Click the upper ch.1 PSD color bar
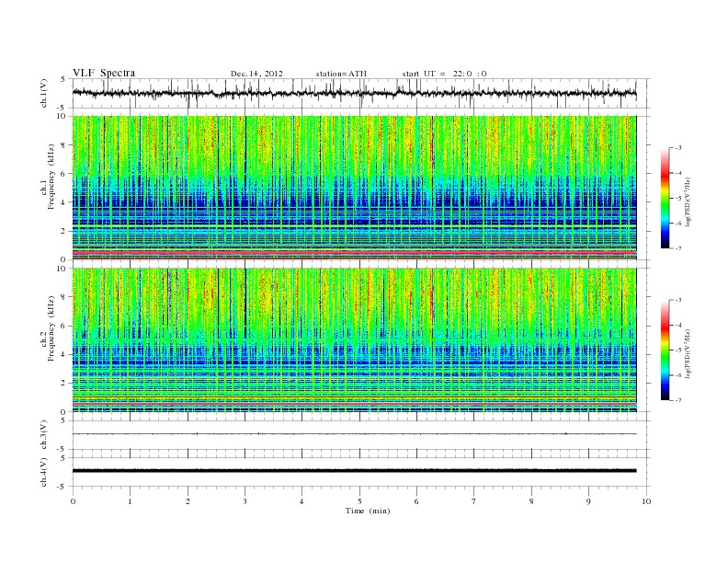The width and height of the screenshot is (728, 563). 665,198
